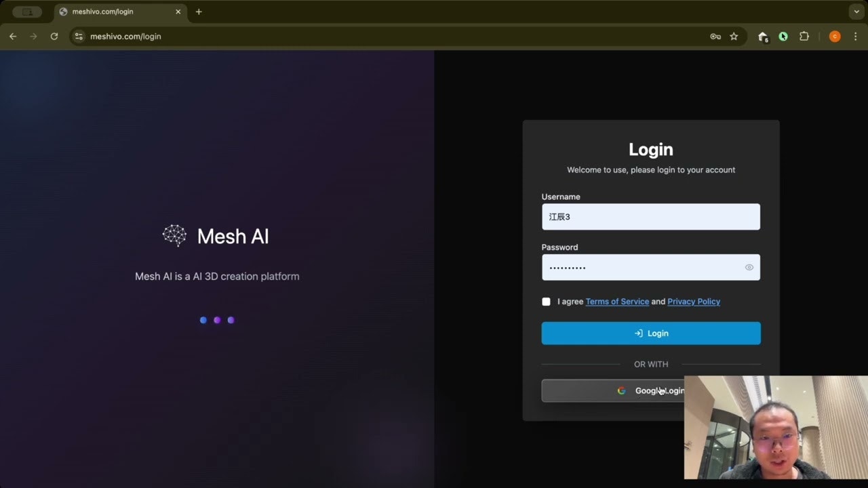
Task: Enable the Privacy Policy agreement checkbox
Action: [546, 302]
